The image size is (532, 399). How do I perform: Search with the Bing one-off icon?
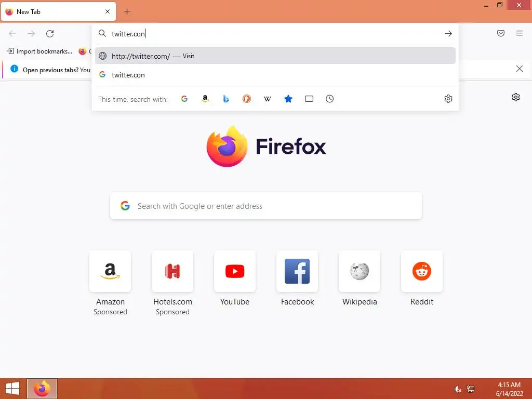pos(226,99)
